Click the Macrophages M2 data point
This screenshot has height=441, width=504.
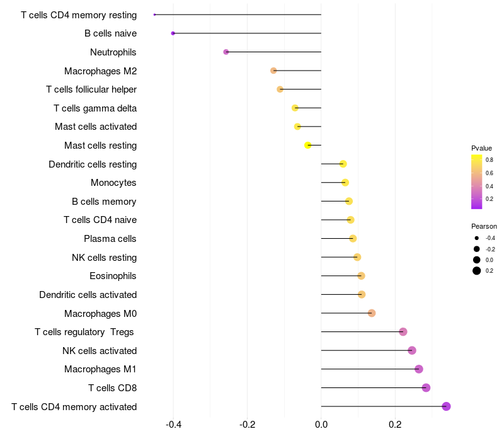[x=273, y=71]
